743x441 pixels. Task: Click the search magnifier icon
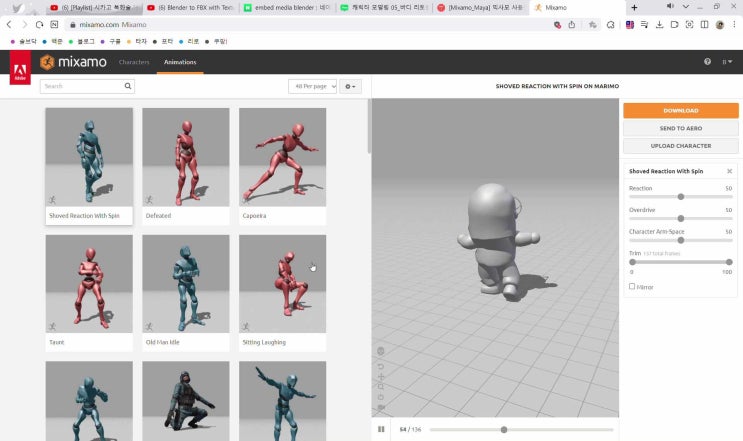[x=127, y=86]
